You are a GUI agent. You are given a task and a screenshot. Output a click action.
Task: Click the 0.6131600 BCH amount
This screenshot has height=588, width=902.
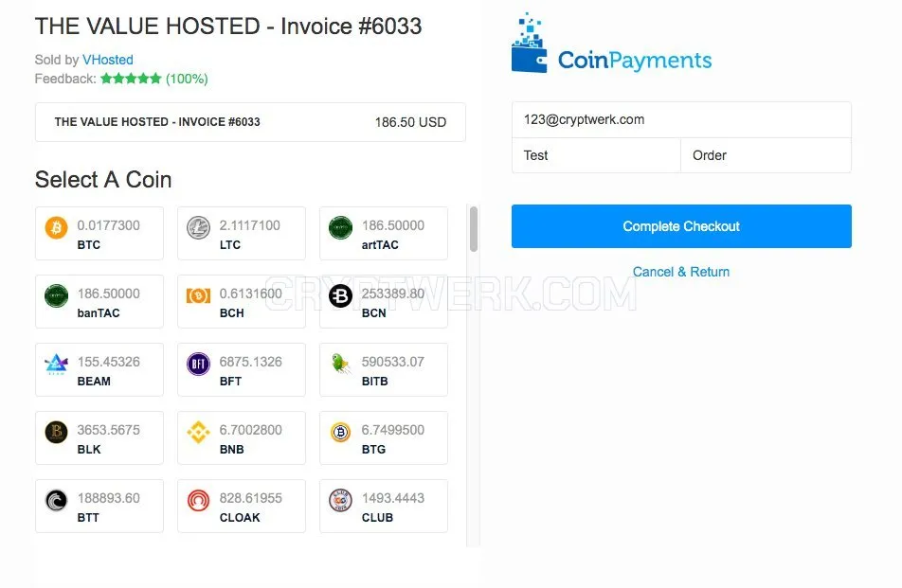coord(251,294)
